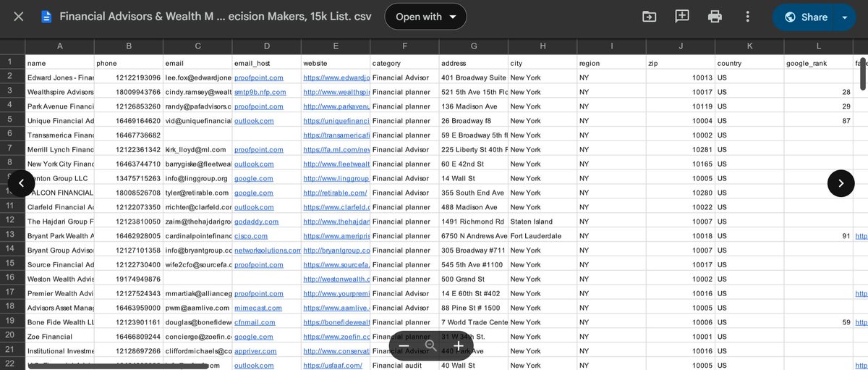Click the email cell info@linggroup.org

197,178
